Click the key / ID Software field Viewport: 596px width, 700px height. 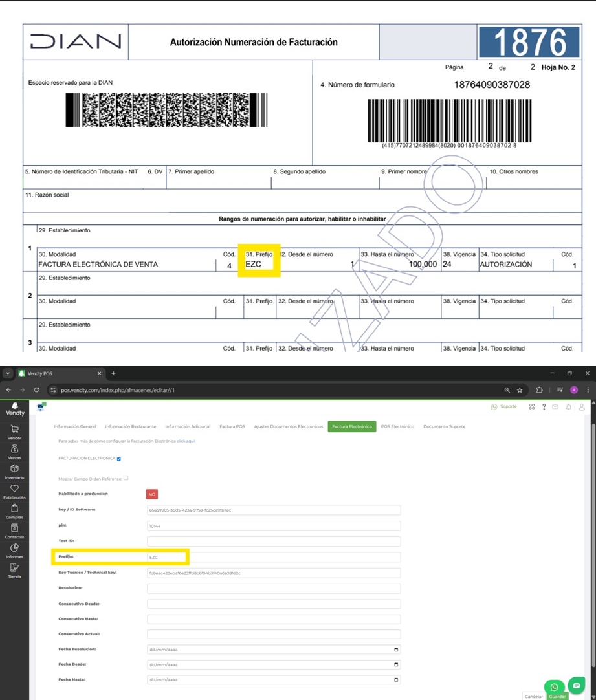[274, 510]
